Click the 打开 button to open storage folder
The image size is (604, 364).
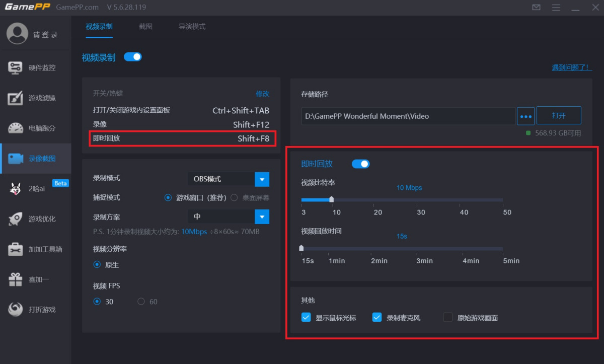(x=559, y=115)
